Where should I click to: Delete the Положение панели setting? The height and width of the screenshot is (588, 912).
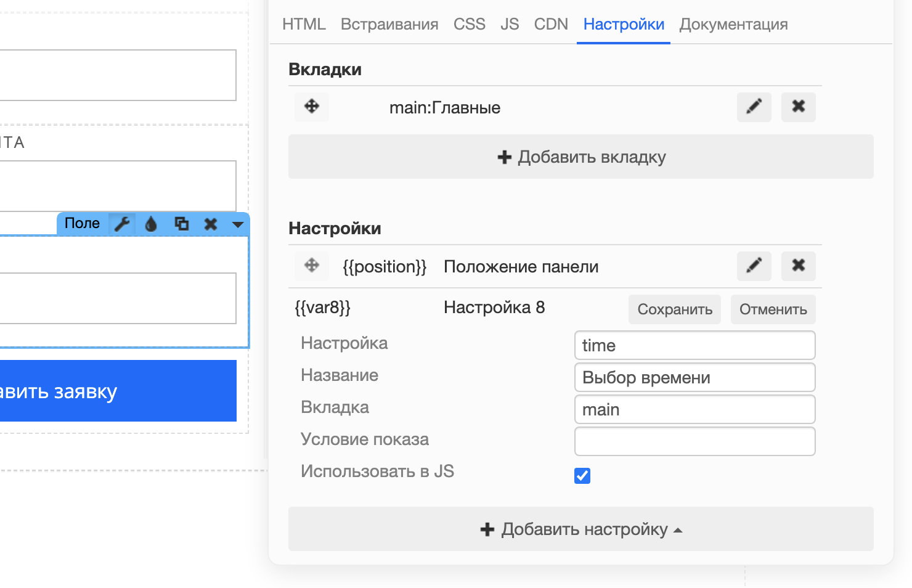point(799,266)
